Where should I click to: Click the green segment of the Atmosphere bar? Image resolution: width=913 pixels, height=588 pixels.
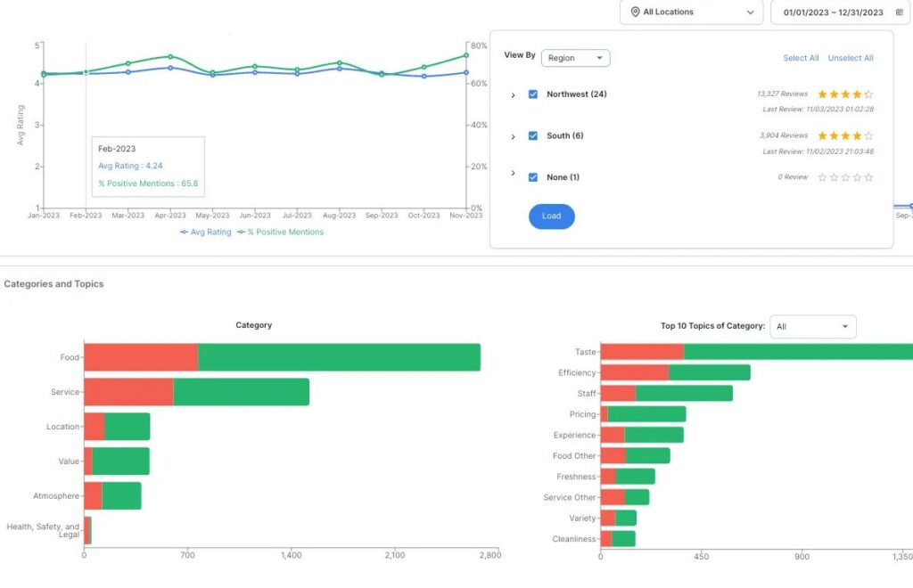coord(121,495)
